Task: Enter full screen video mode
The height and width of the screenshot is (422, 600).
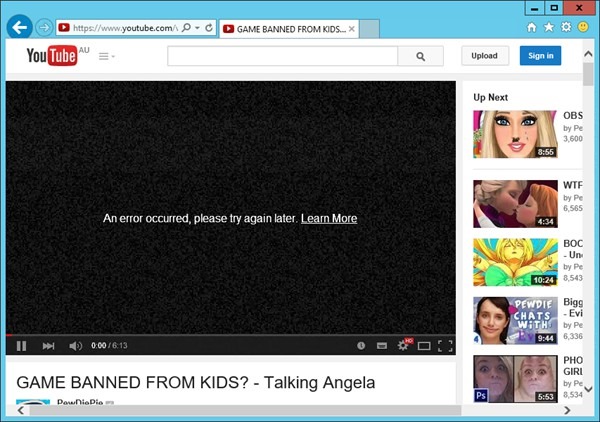Action: point(445,346)
